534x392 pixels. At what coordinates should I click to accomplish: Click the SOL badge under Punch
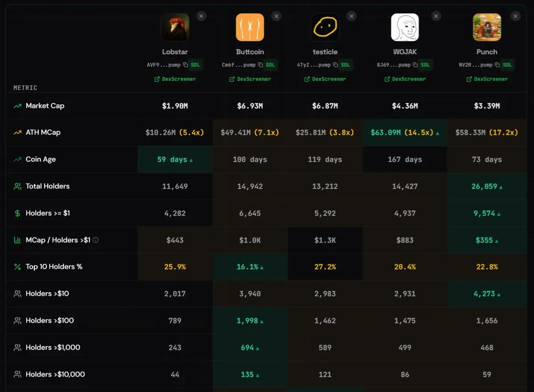click(x=507, y=65)
